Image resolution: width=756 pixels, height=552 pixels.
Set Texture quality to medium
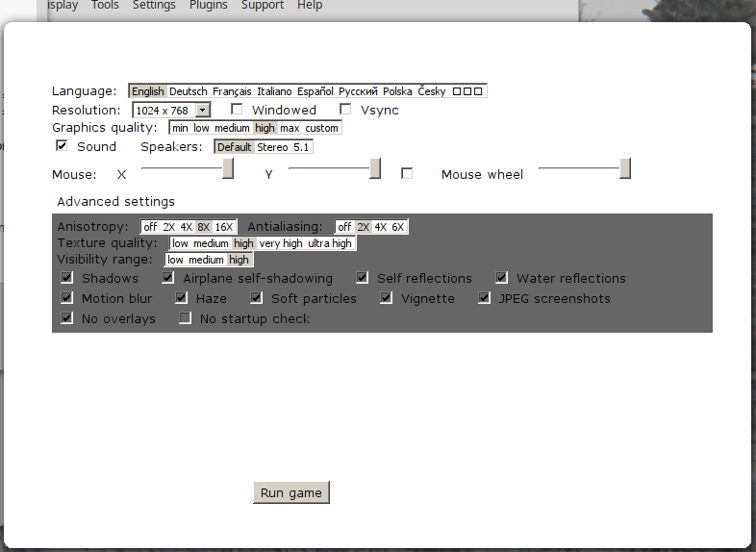[x=211, y=243]
